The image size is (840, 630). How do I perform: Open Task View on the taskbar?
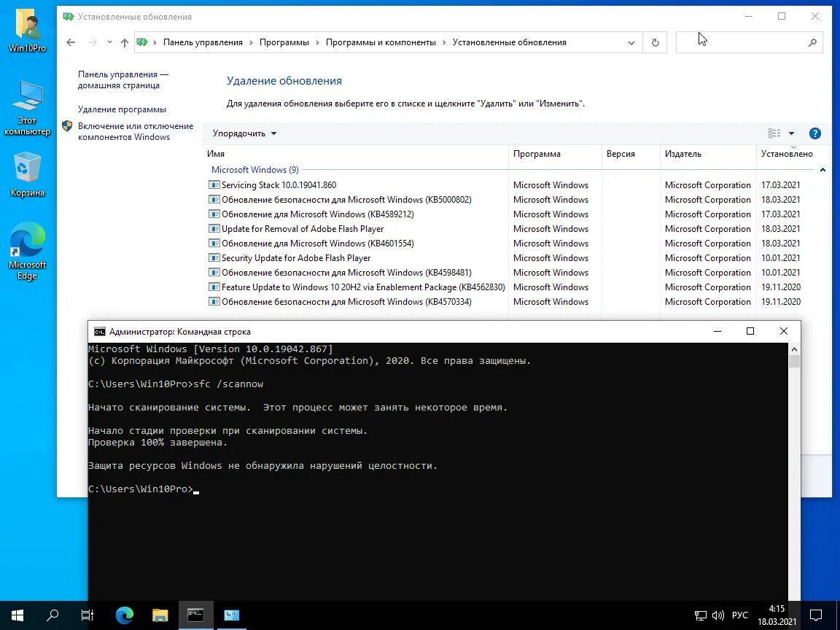click(87, 615)
